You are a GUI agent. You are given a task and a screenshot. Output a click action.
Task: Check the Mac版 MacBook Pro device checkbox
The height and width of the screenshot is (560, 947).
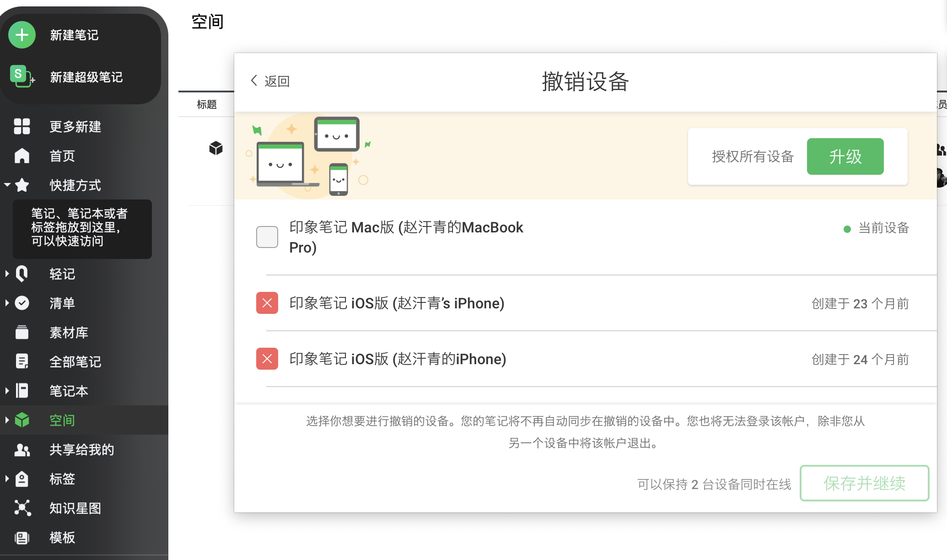coord(267,237)
